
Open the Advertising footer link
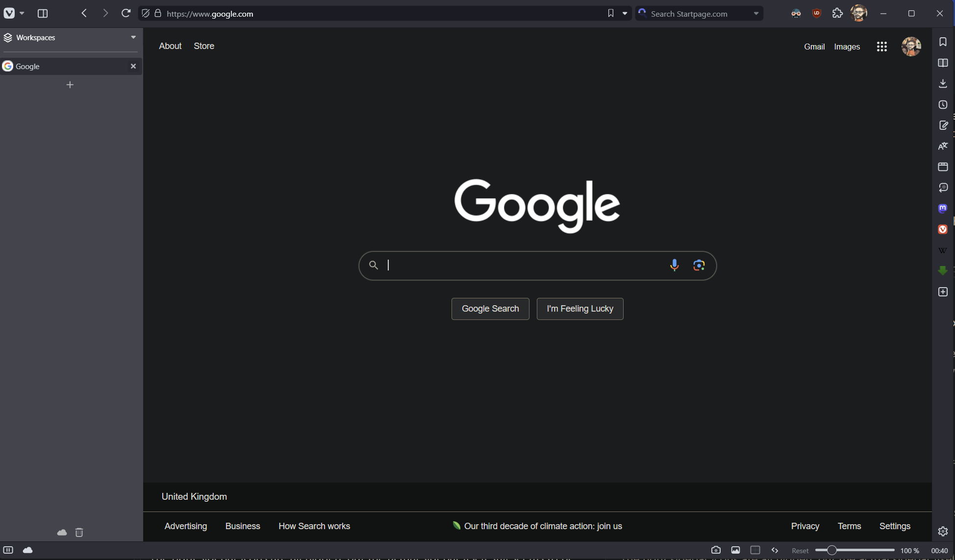[186, 526]
